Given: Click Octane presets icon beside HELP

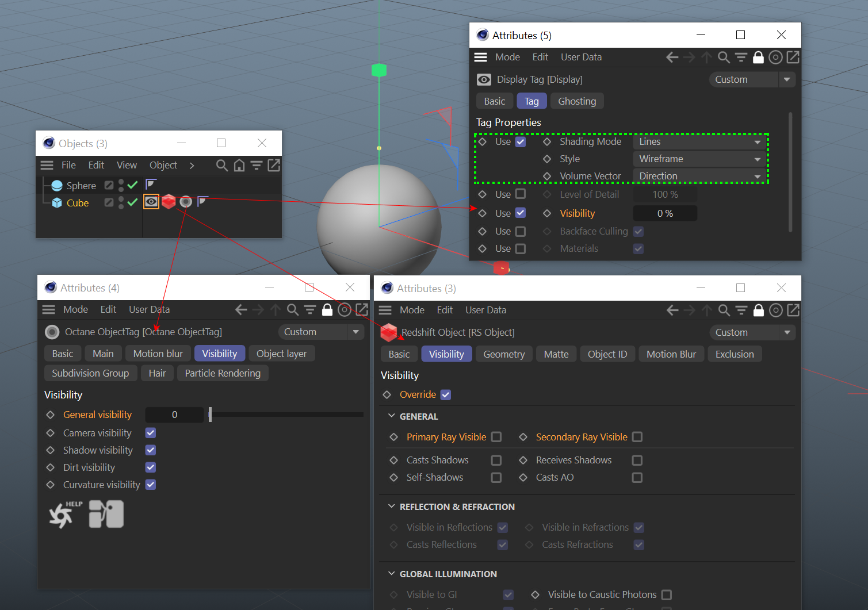Looking at the screenshot, I should coord(106,514).
